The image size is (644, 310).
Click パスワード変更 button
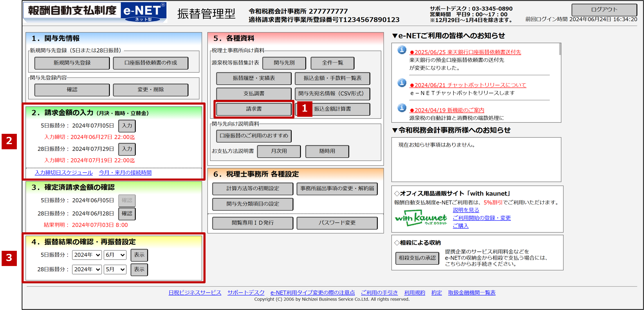coord(337,223)
